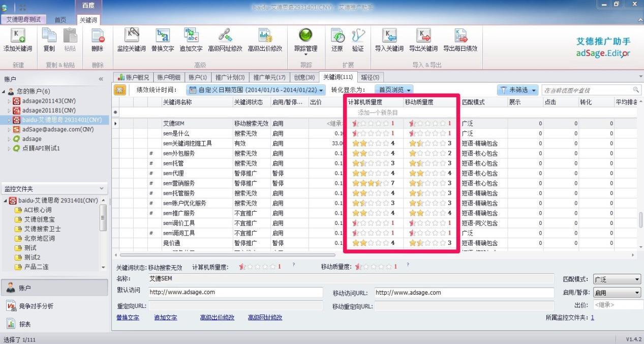Open the 蹊径(5) tab
Screen dimensions: 644x344
370,77
